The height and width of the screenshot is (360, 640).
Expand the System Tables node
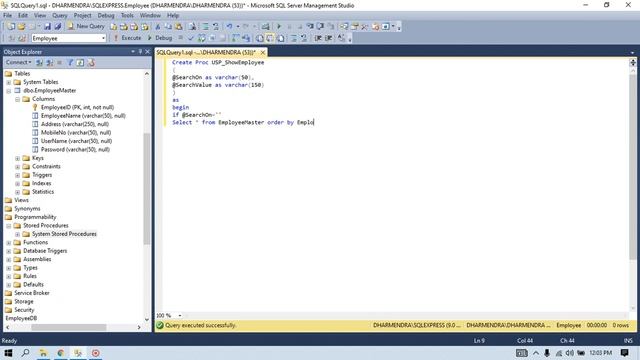[9, 82]
